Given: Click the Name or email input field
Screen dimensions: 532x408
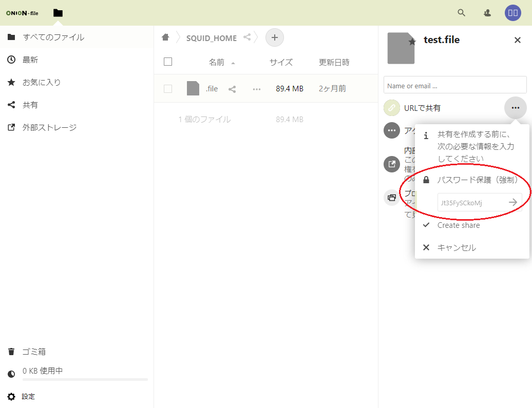Looking at the screenshot, I should point(454,85).
